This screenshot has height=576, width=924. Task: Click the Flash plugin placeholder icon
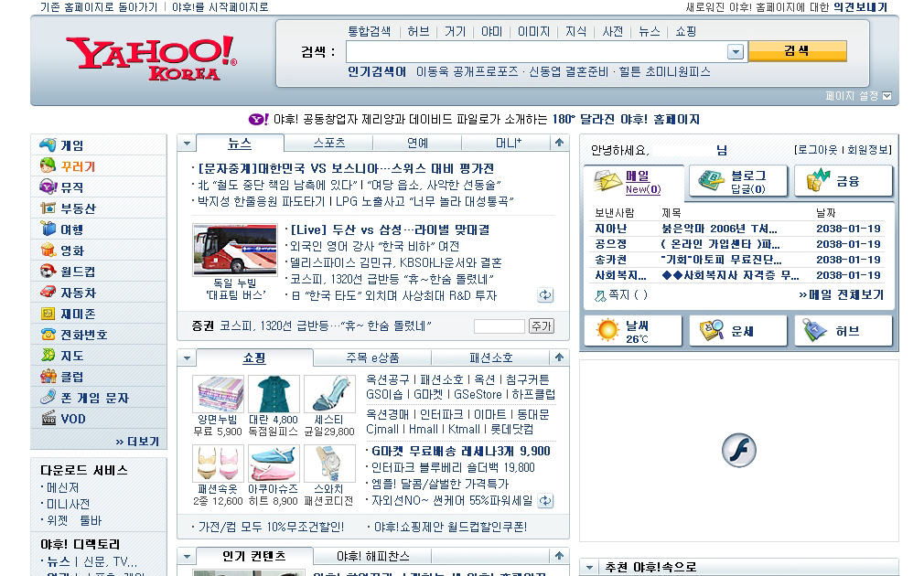(739, 451)
